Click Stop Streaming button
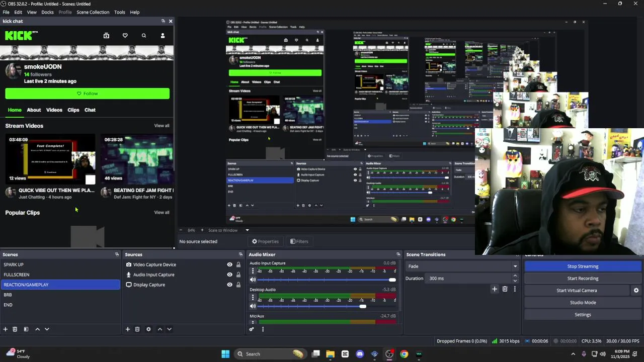The image size is (644, 362). coord(583,266)
